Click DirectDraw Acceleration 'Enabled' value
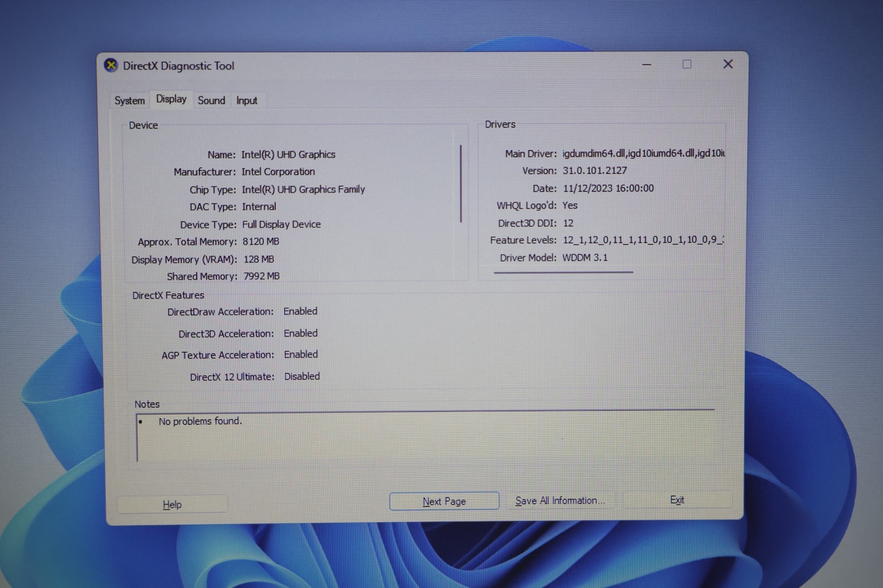The height and width of the screenshot is (588, 883). click(300, 311)
